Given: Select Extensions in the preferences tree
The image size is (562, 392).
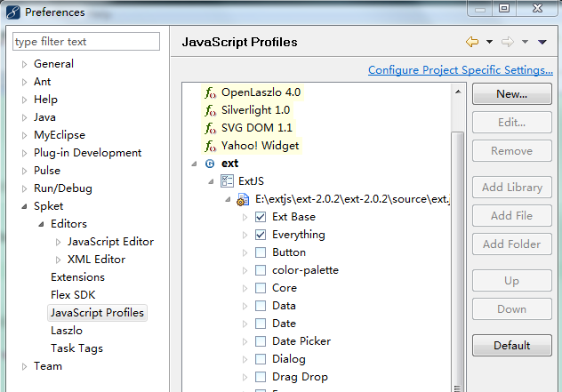Looking at the screenshot, I should (77, 277).
